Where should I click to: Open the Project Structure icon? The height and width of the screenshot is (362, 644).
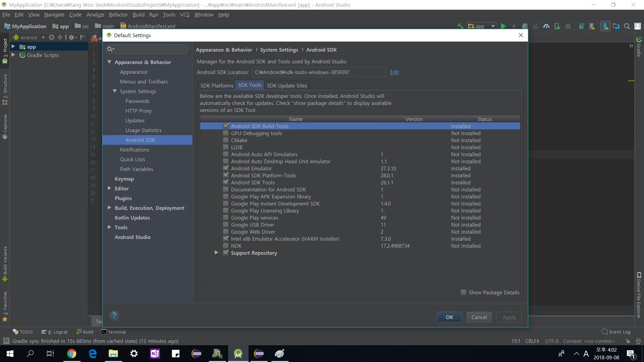[x=616, y=26]
